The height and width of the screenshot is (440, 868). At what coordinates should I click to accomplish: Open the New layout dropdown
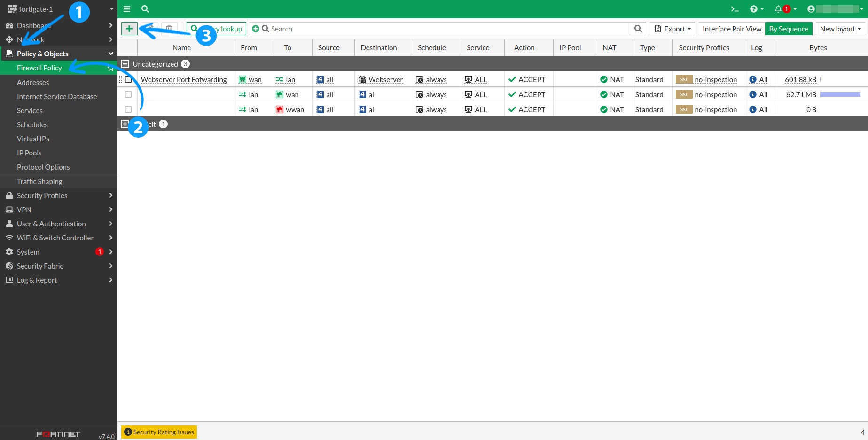pyautogui.click(x=840, y=29)
